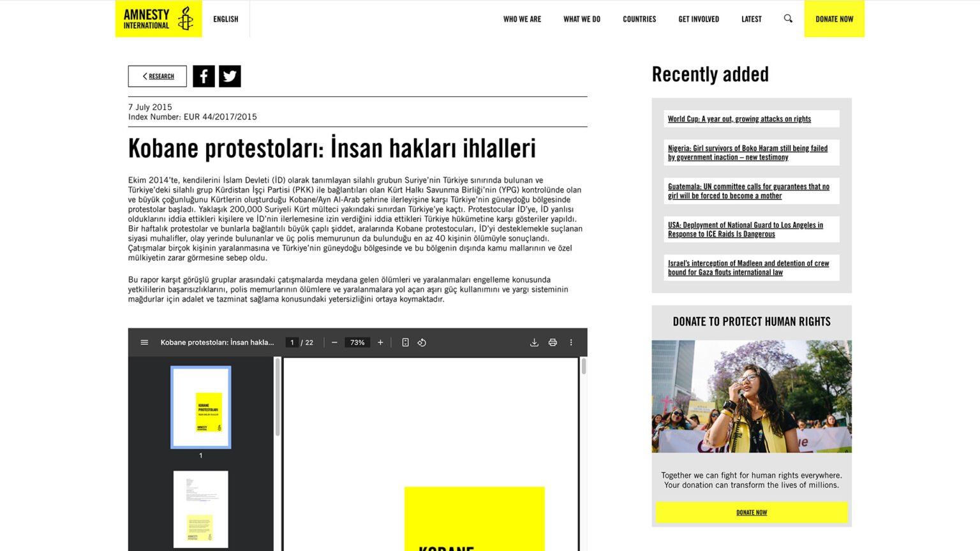
Task: Select second page thumbnail in PDF
Action: pyautogui.click(x=201, y=509)
